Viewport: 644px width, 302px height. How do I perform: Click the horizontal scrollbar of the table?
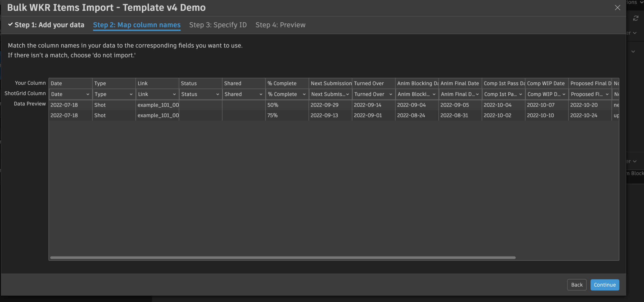283,258
